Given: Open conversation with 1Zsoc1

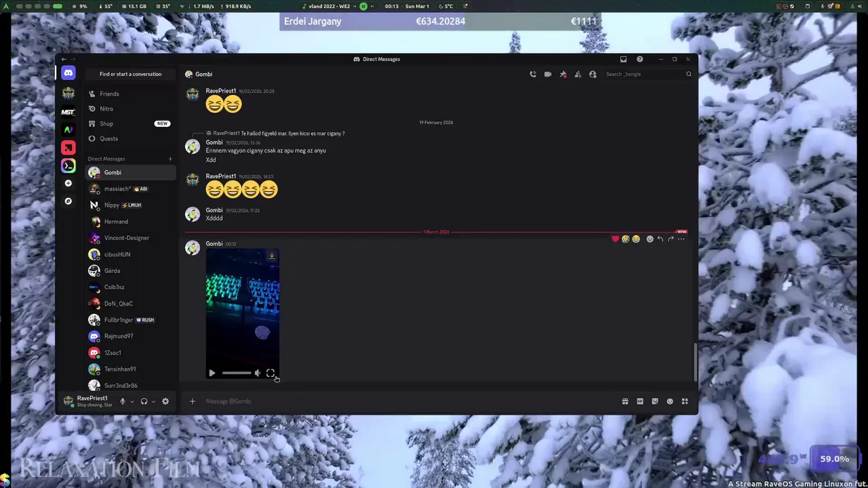Looking at the screenshot, I should [131, 352].
